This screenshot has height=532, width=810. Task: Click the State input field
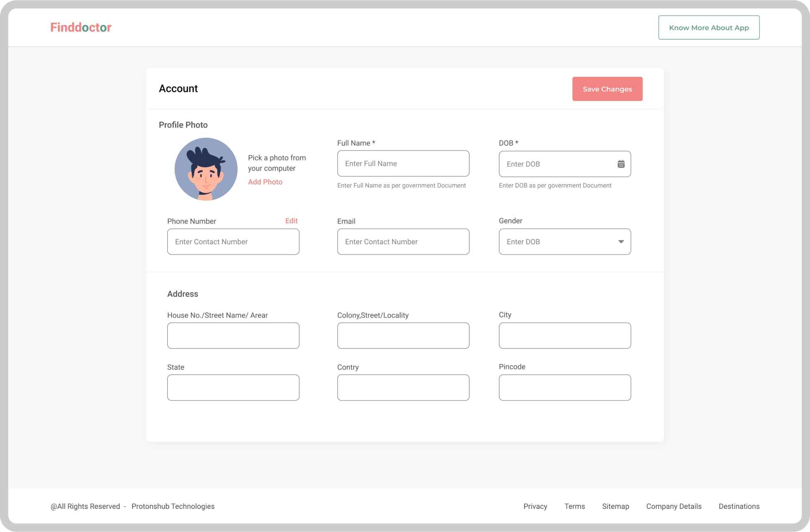[x=233, y=388]
